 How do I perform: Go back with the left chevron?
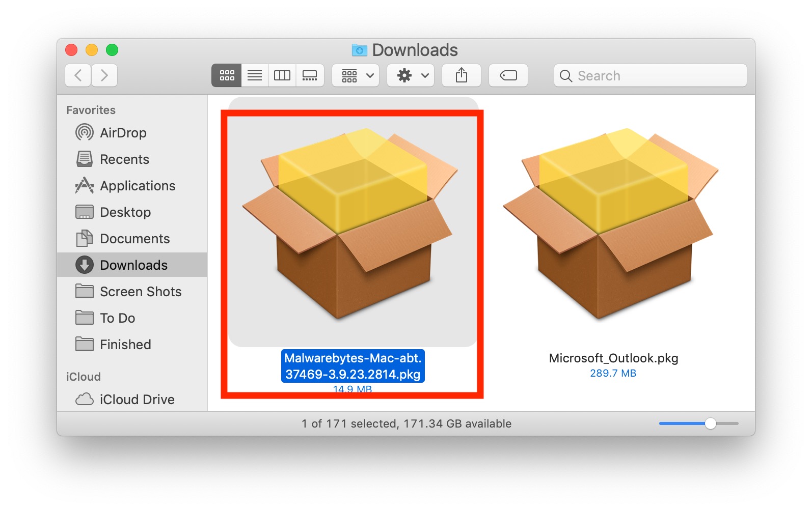[78, 76]
